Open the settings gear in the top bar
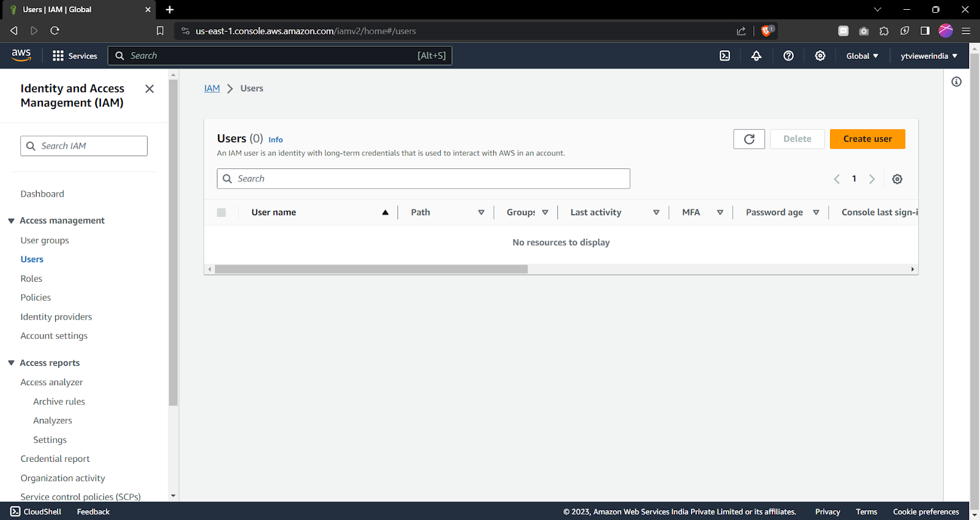Viewport: 980px width, 520px height. [820, 56]
